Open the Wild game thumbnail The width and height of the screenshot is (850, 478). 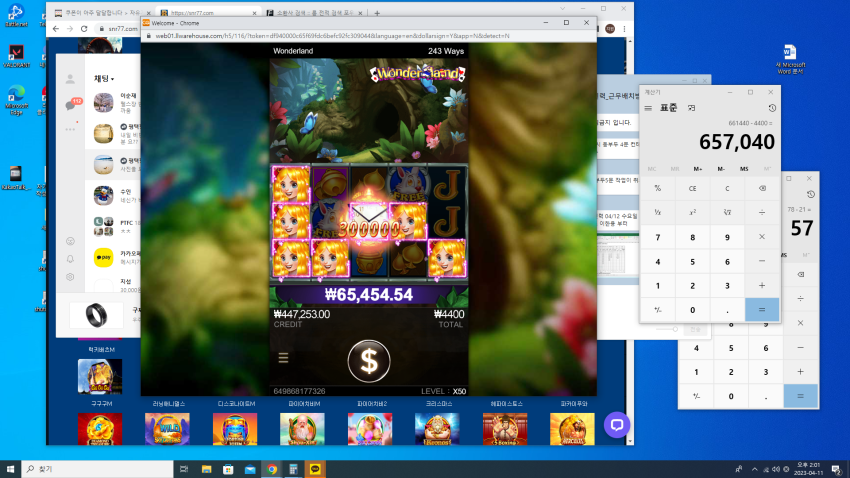click(x=167, y=429)
